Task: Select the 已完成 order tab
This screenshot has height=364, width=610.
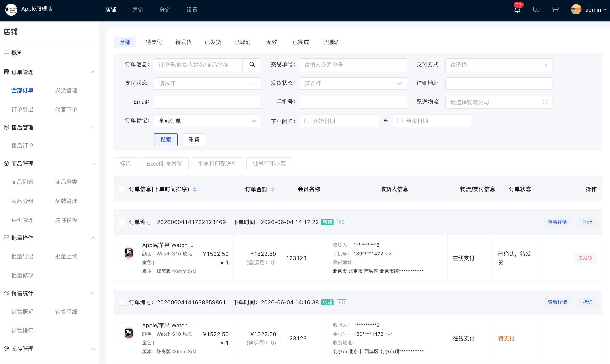Action: [x=301, y=42]
